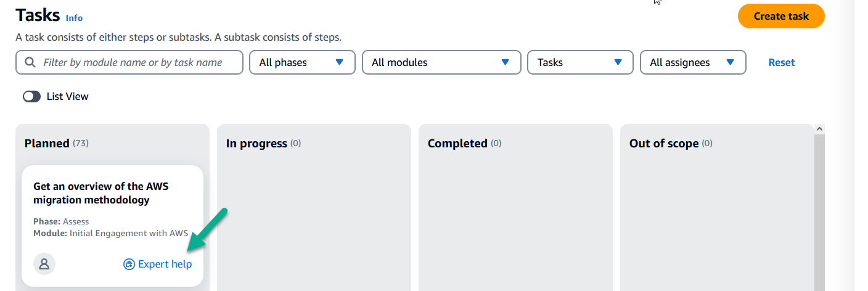The width and height of the screenshot is (868, 291).
Task: Expand the All modules dropdown
Action: pos(441,62)
